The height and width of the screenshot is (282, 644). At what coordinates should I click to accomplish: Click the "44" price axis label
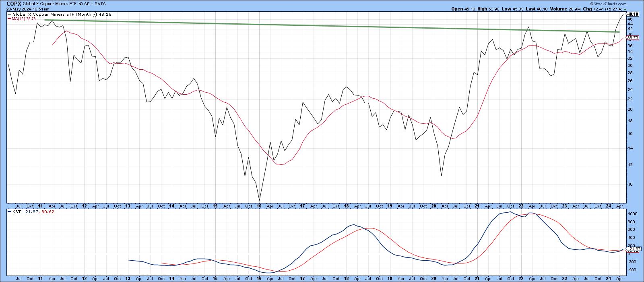[630, 24]
